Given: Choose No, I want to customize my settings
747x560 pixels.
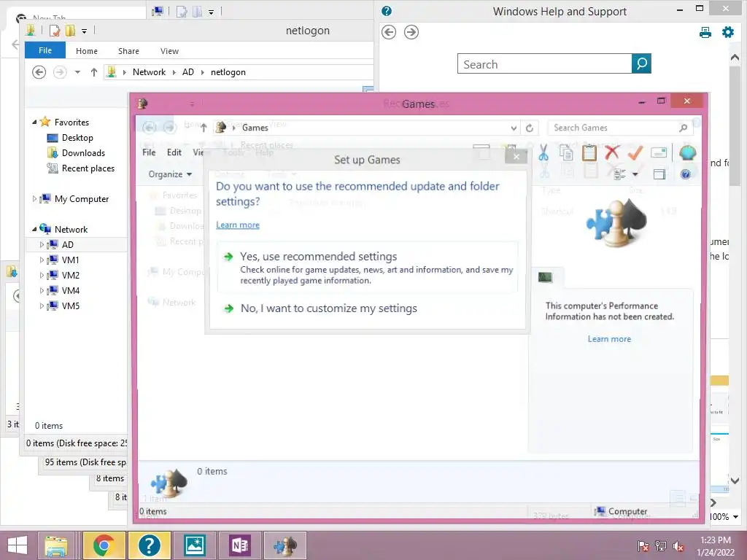Looking at the screenshot, I should tap(329, 308).
